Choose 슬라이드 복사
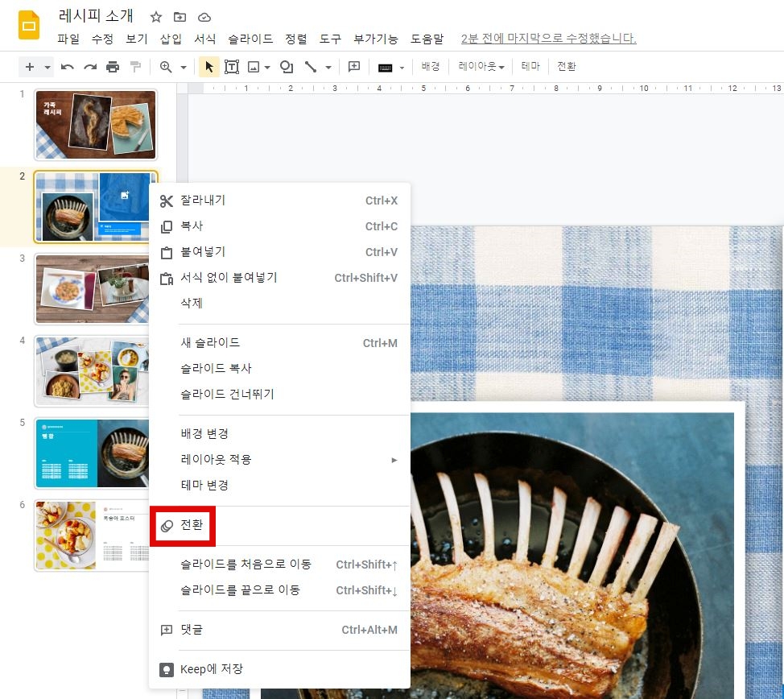The width and height of the screenshot is (784, 699). (279, 369)
